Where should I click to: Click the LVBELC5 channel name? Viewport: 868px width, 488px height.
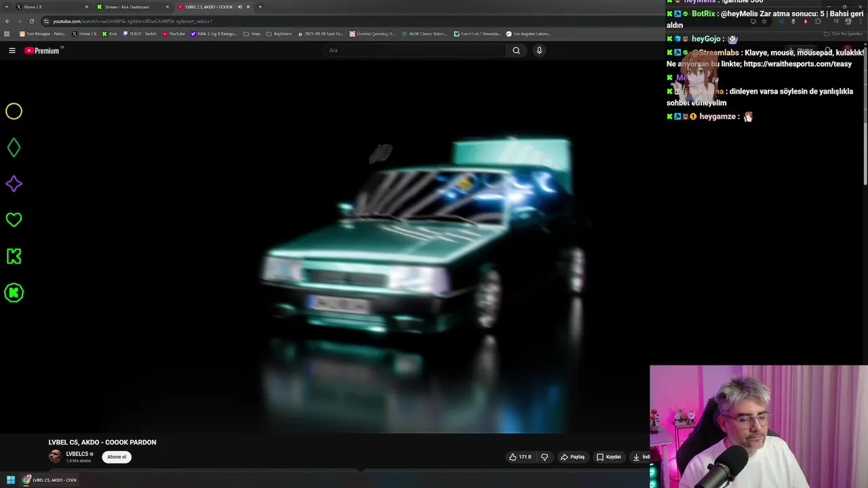coord(77,454)
